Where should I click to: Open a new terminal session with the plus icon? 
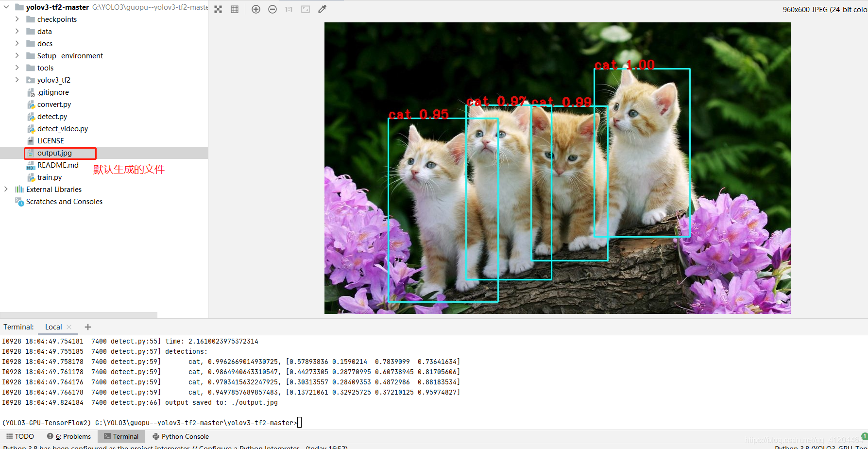(x=87, y=327)
